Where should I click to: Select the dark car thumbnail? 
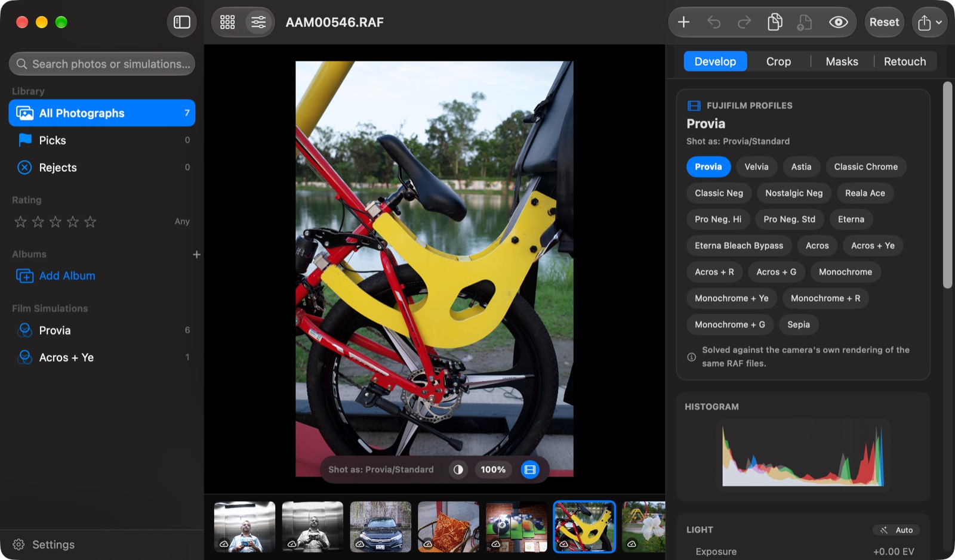(x=381, y=527)
